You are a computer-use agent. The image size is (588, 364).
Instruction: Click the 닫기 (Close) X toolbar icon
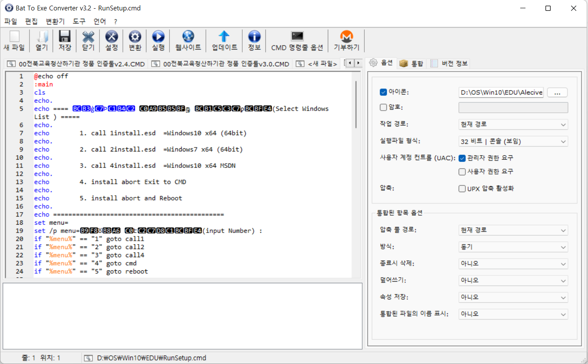88,37
